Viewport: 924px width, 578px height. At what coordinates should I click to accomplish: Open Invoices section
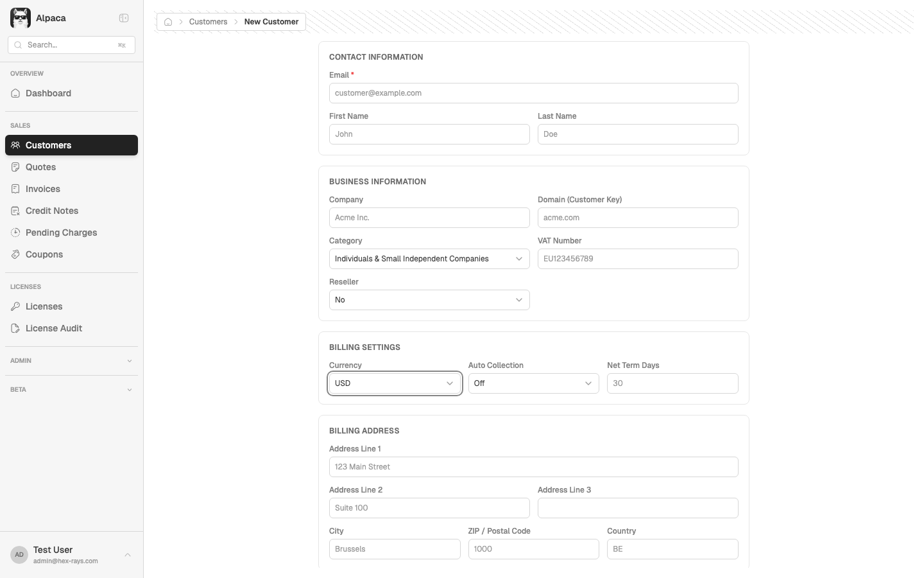click(x=71, y=189)
